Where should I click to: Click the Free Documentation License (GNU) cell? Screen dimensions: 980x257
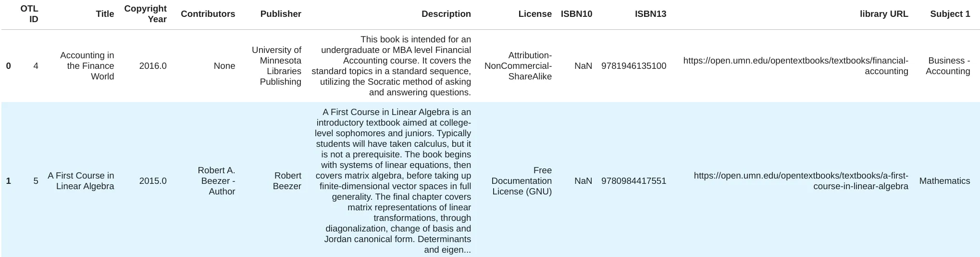521,181
